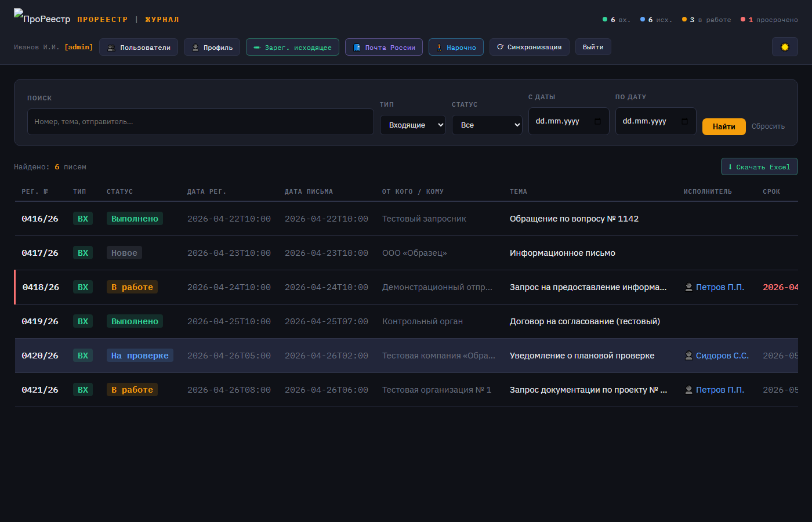The height and width of the screenshot is (522, 812).
Task: Open the Почта России section
Action: click(x=384, y=47)
